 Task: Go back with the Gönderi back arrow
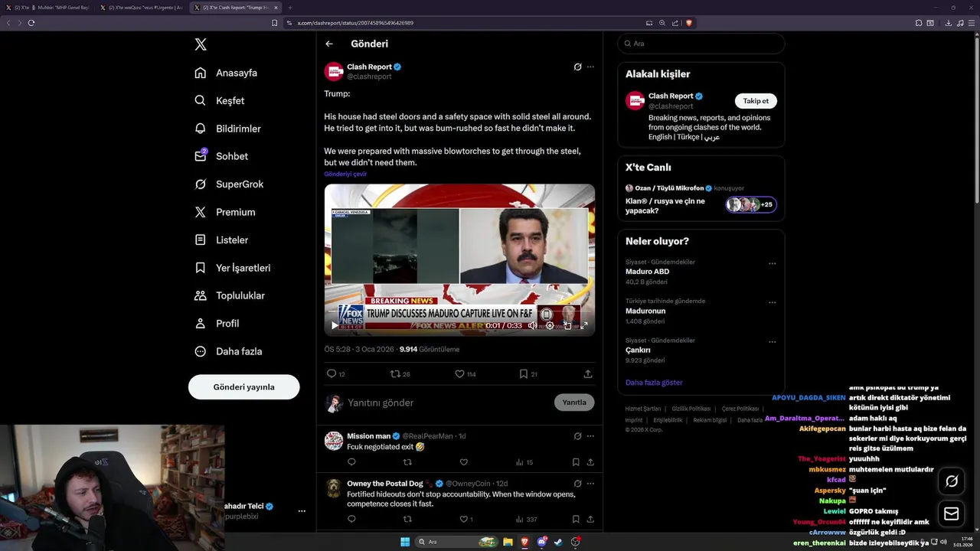(329, 44)
